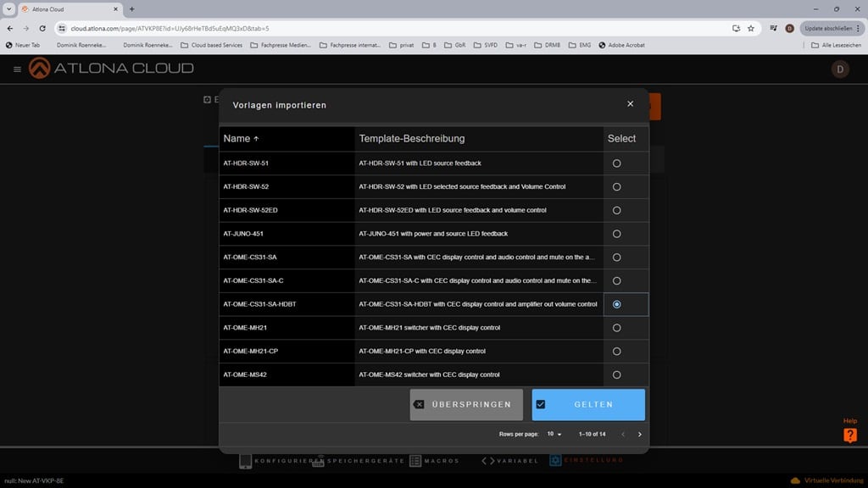Image resolution: width=868 pixels, height=488 pixels.
Task: Open the rows per page dropdown
Action: (x=554, y=435)
